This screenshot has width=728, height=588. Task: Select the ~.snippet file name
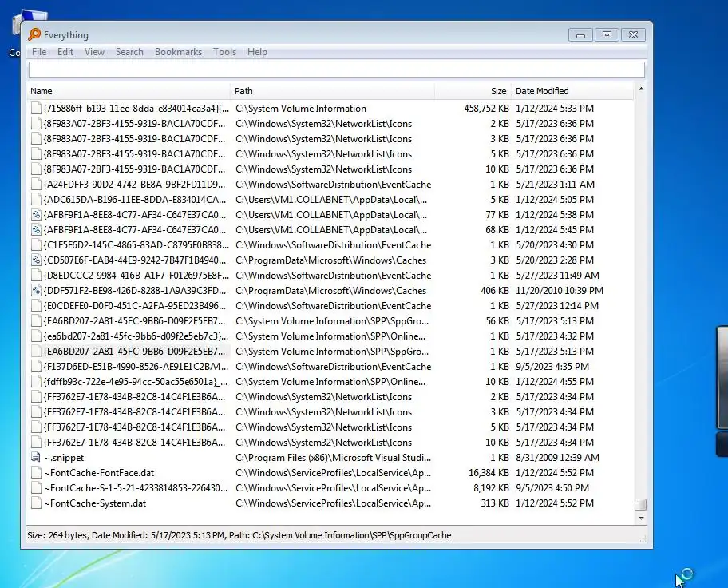pos(64,458)
